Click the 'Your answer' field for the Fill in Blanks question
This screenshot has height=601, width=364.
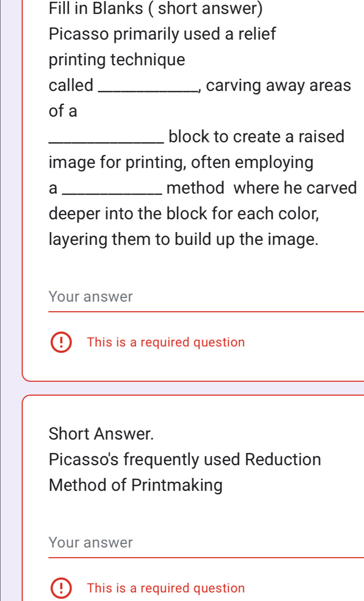click(x=170, y=297)
